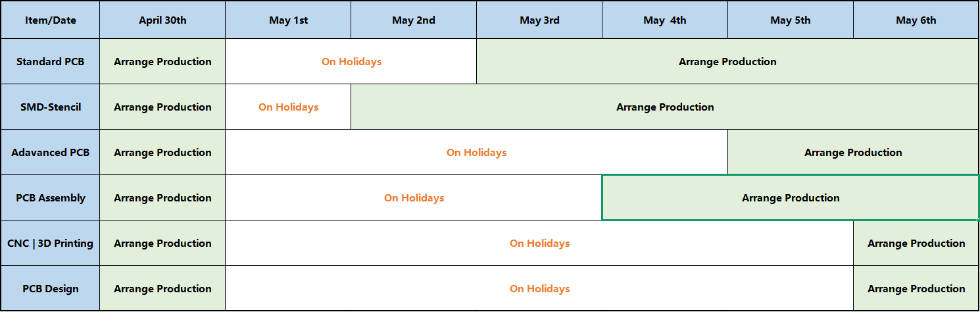Click the Adavanced PCB row label
The image size is (980, 312).
51,152
